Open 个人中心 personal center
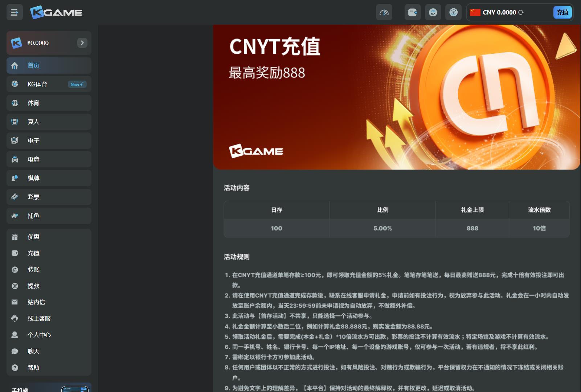Image resolution: width=581 pixels, height=392 pixels. (x=15, y=335)
